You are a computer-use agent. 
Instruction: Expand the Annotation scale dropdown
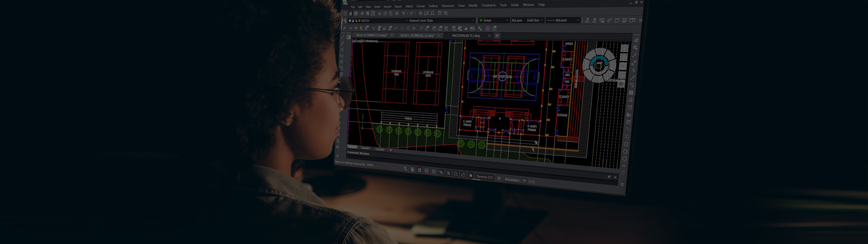[524, 180]
